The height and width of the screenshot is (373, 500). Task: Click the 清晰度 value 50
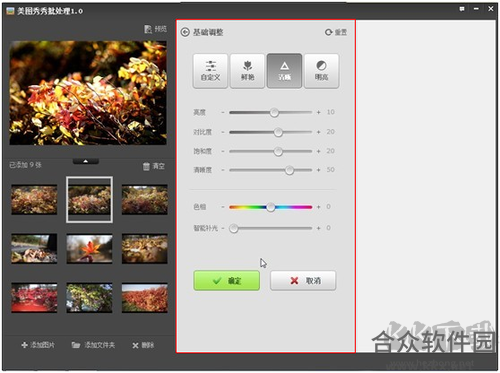pos(330,170)
